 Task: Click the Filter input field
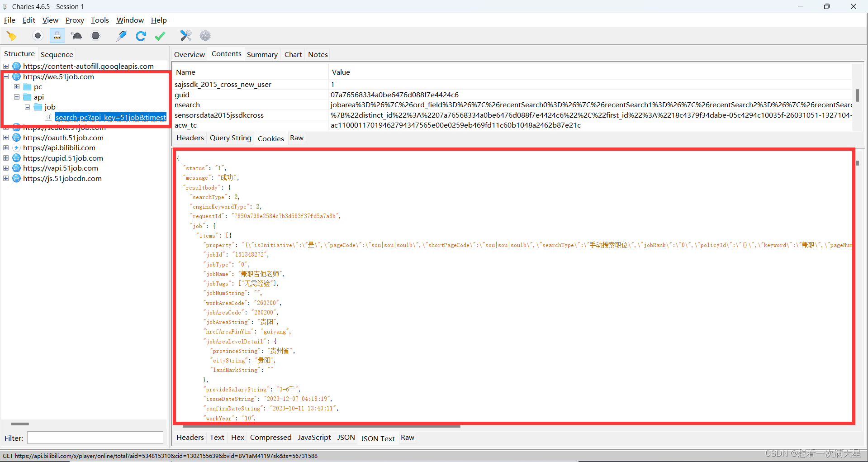point(95,438)
